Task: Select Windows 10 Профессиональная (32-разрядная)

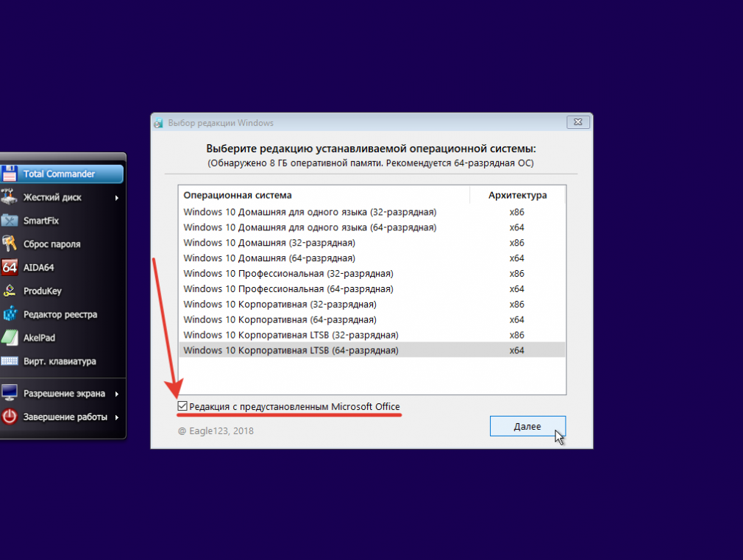Action: coord(372,274)
